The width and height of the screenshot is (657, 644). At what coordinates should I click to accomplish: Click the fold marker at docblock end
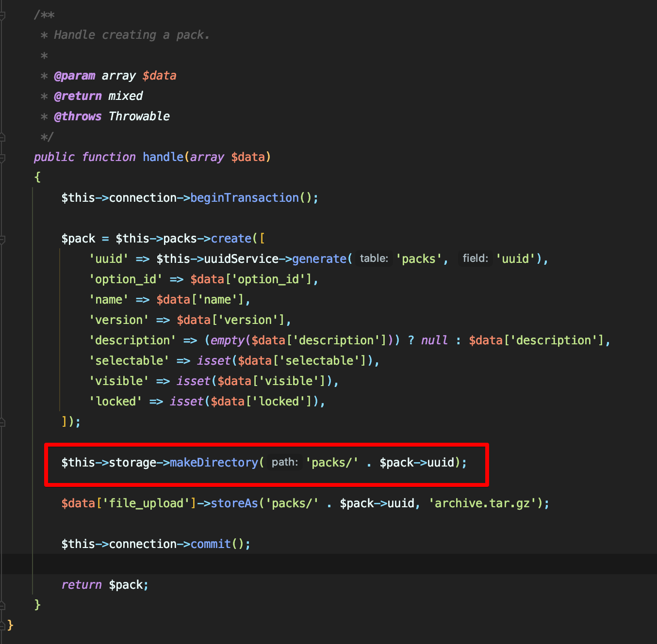click(2, 137)
